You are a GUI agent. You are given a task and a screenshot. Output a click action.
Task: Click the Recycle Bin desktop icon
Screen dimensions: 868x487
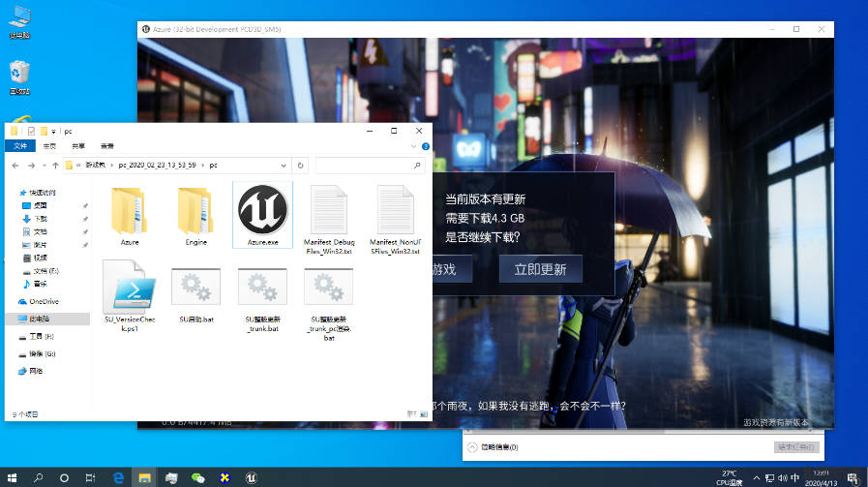tap(19, 76)
